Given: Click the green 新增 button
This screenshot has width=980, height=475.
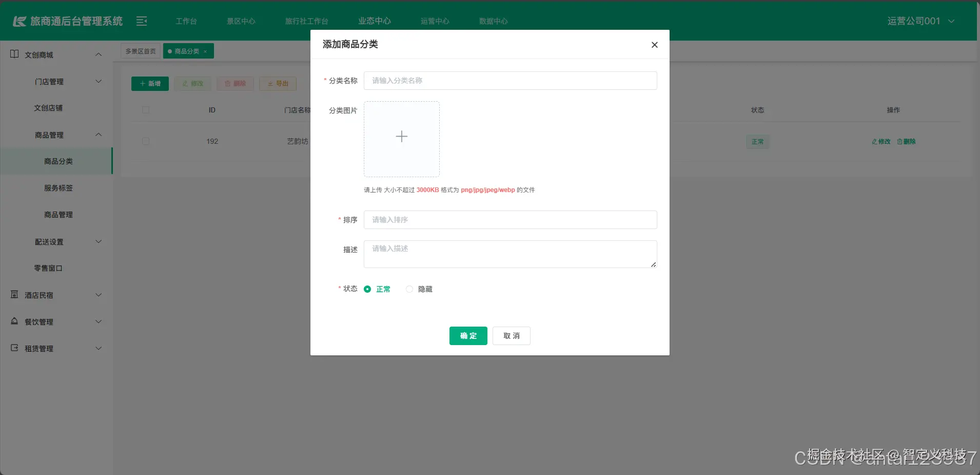Looking at the screenshot, I should coord(150,83).
